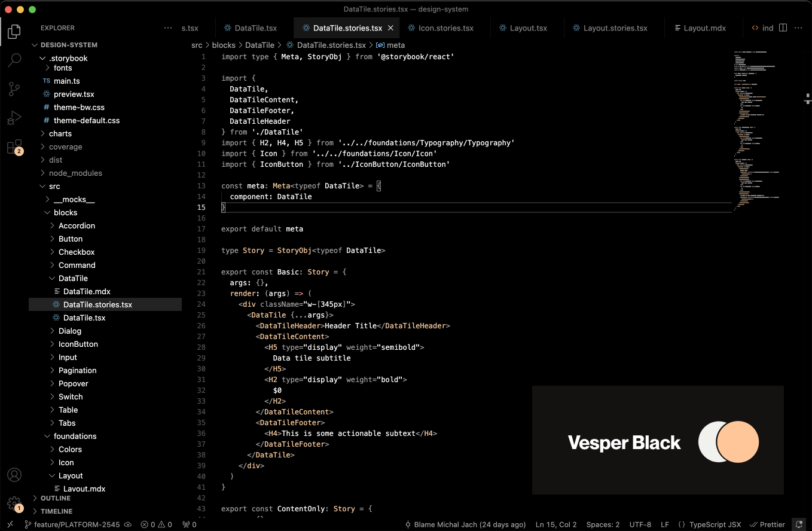812x531 pixels.
Task: Open the Accounts menu icon
Action: pyautogui.click(x=14, y=475)
